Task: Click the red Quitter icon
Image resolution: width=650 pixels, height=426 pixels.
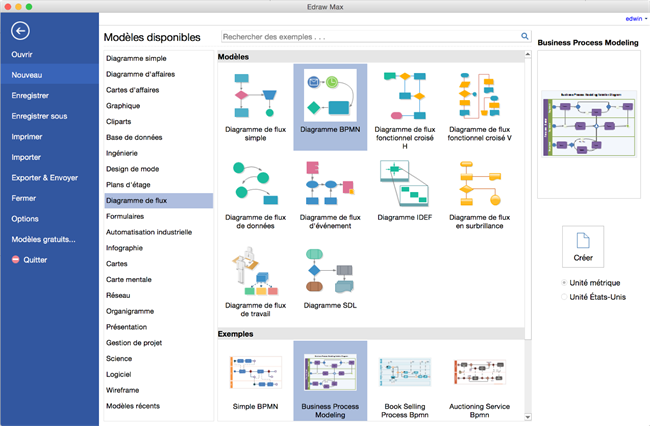Action: [x=15, y=259]
